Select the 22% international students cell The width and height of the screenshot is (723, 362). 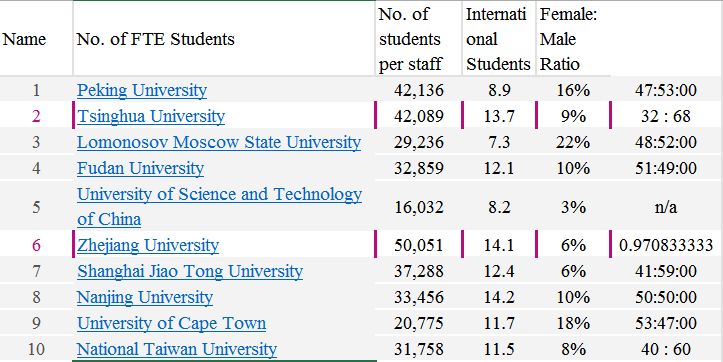click(573, 142)
